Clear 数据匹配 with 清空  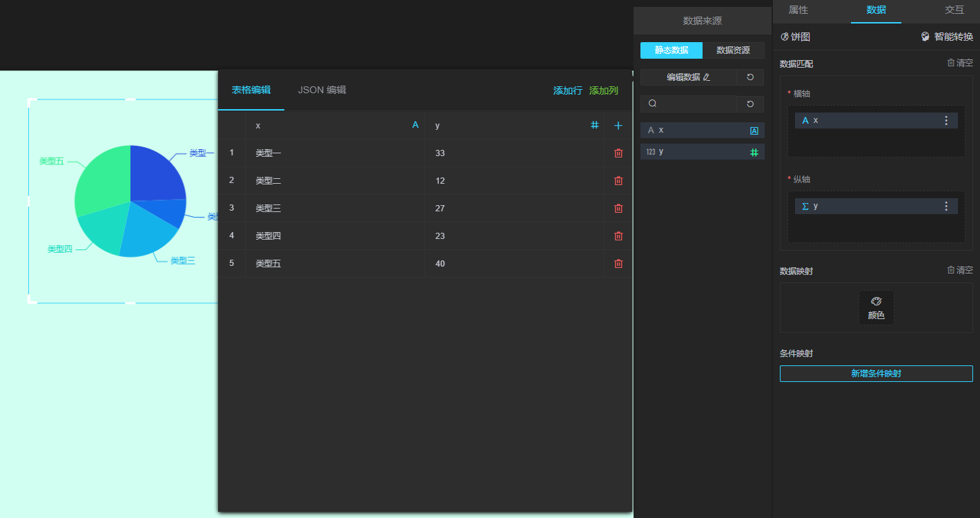[960, 63]
